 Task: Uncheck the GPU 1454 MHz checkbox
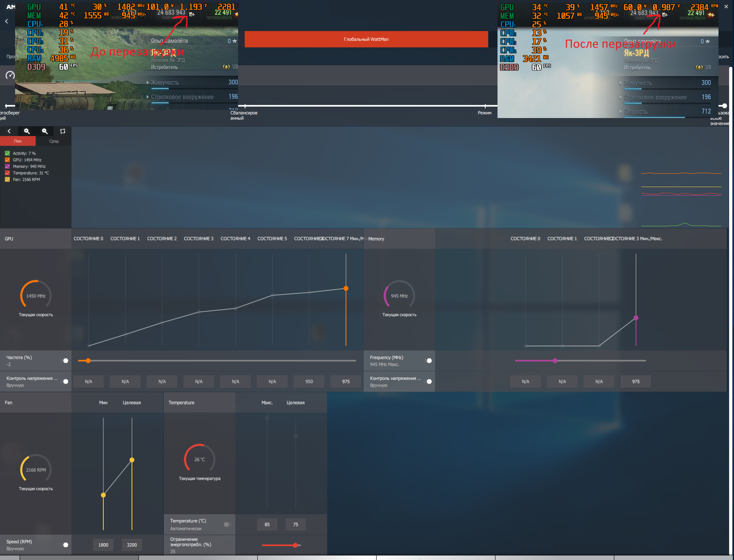click(x=7, y=160)
